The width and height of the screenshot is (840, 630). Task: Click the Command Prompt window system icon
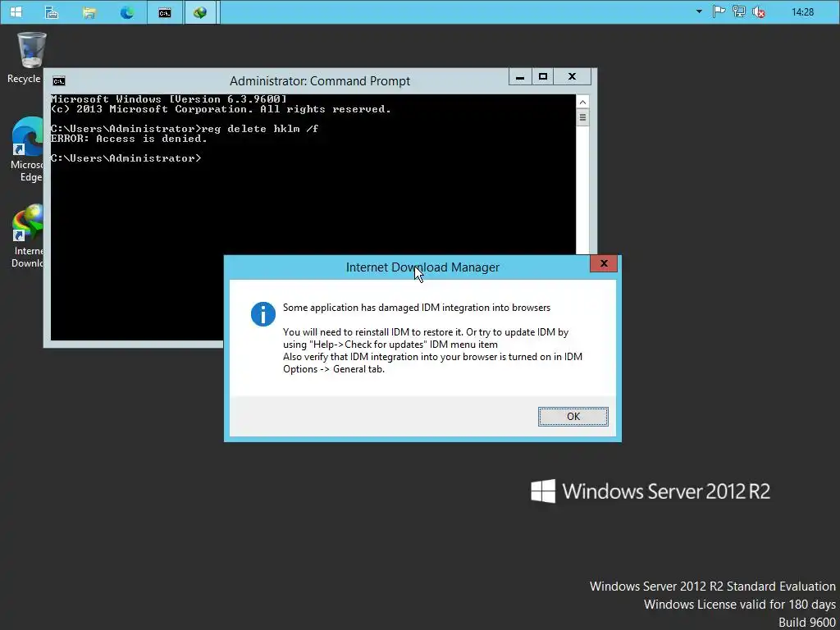click(59, 81)
